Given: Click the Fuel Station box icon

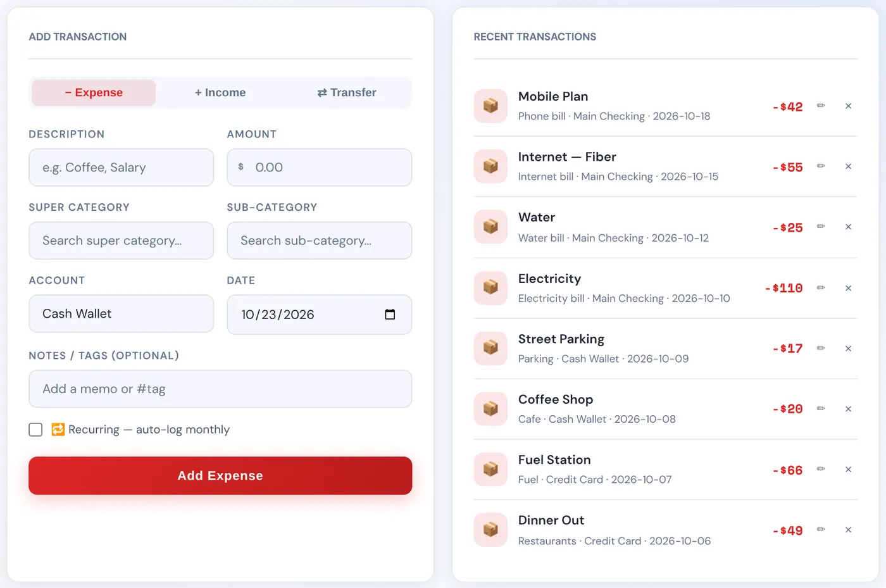Looking at the screenshot, I should [490, 469].
